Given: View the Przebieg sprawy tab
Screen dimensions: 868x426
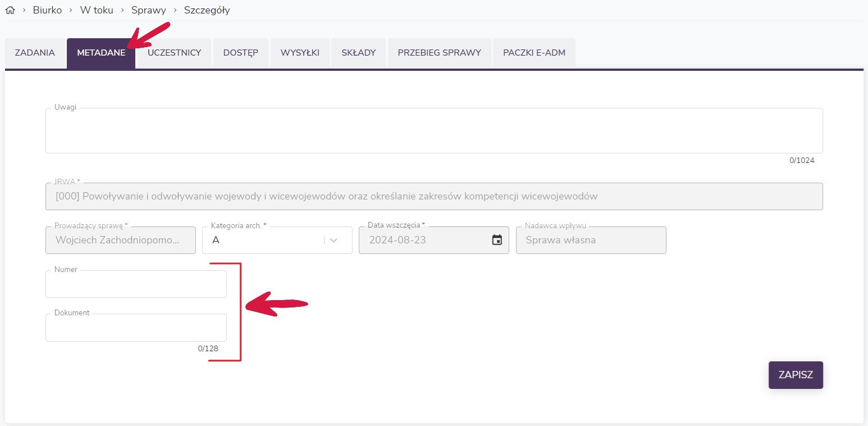Looking at the screenshot, I should pyautogui.click(x=439, y=53).
